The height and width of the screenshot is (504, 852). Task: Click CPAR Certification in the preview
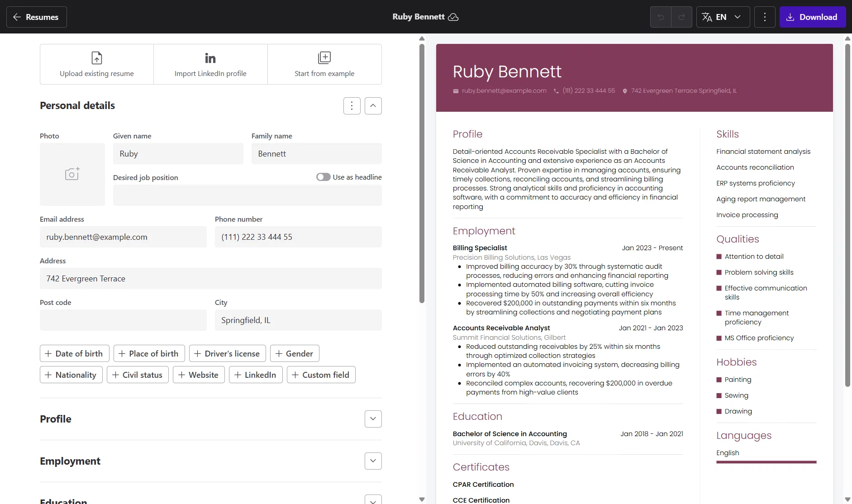483,485
